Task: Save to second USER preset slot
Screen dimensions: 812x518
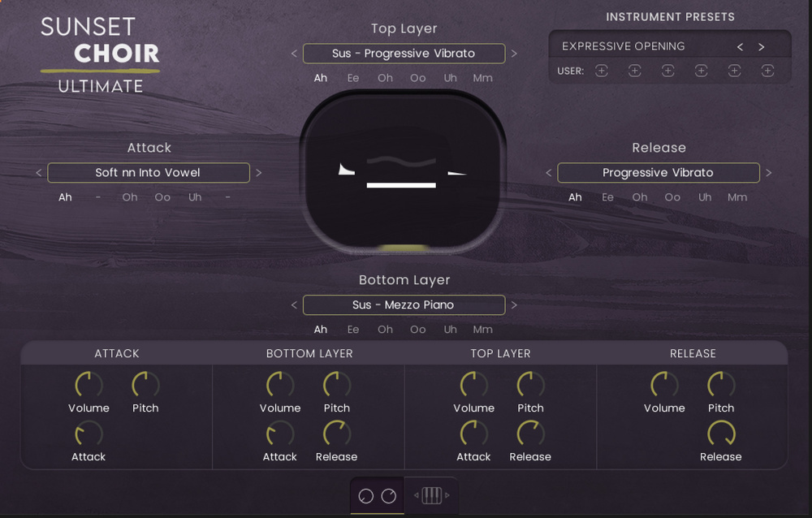Action: [x=634, y=71]
